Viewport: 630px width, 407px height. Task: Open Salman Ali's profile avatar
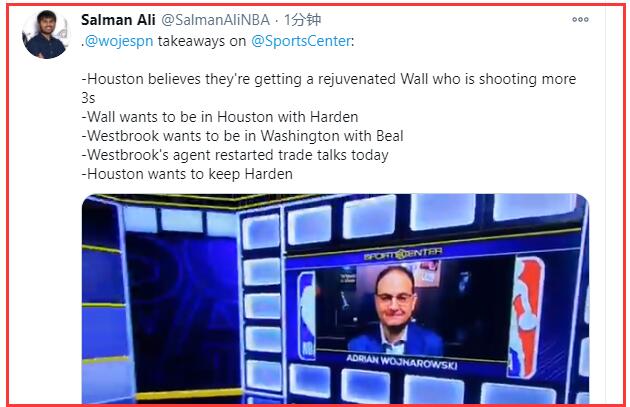tap(46, 35)
